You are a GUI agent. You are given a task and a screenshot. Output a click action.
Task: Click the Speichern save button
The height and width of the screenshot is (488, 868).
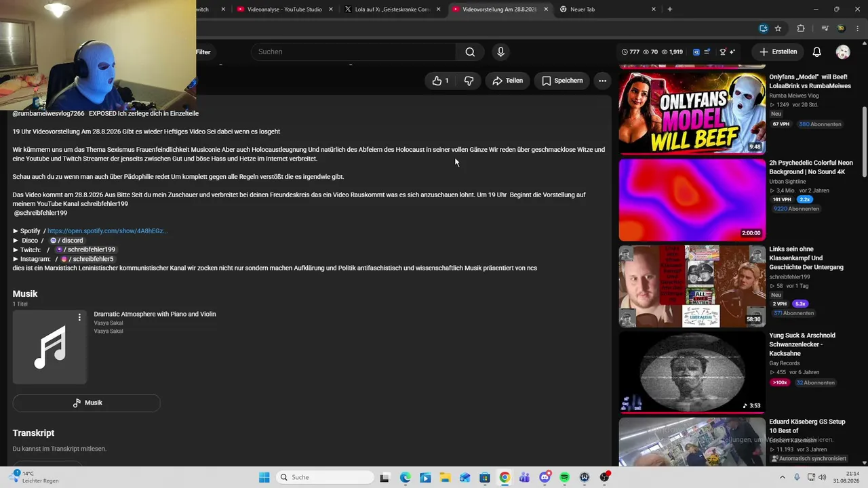point(562,81)
